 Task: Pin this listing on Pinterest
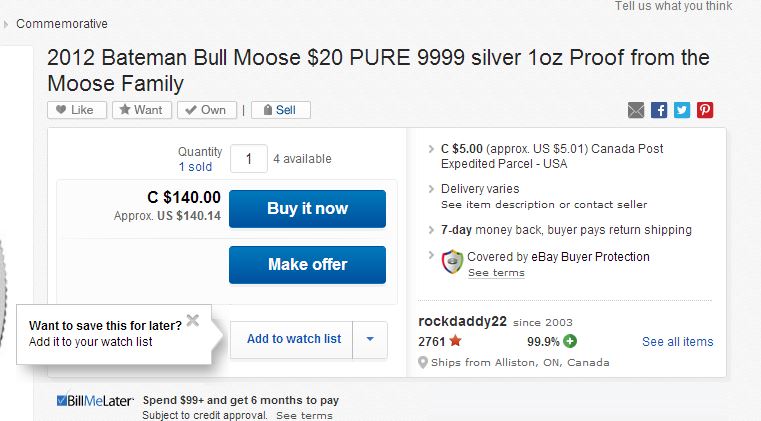pyautogui.click(x=705, y=110)
